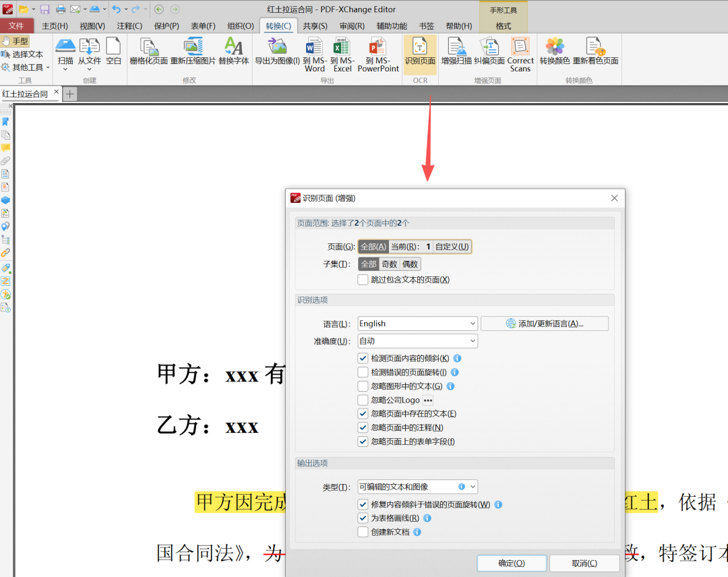Uncheck 忽略页面上的表单字段

point(363,442)
